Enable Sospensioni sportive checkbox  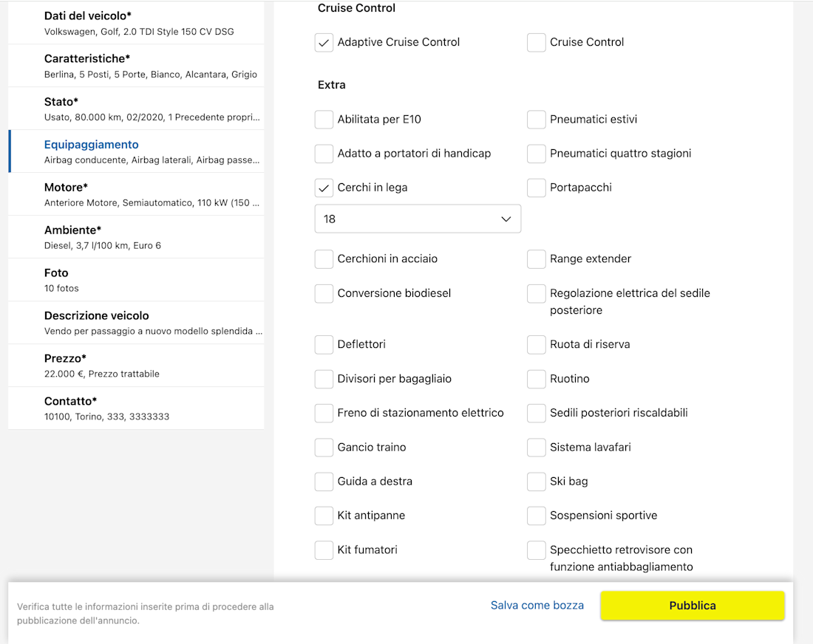coord(537,516)
